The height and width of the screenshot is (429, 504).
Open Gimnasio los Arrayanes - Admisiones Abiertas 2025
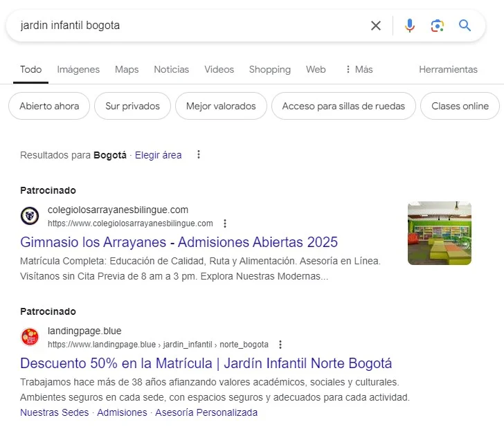coord(179,242)
